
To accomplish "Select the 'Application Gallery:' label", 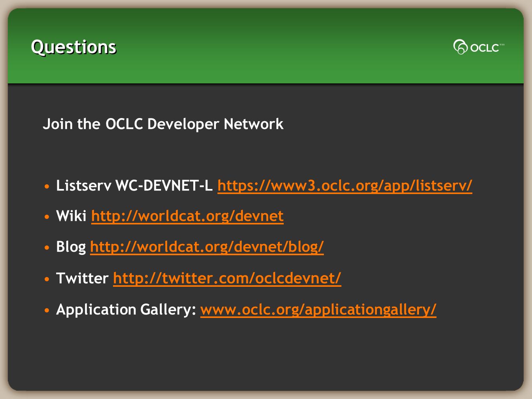I will click(126, 309).
